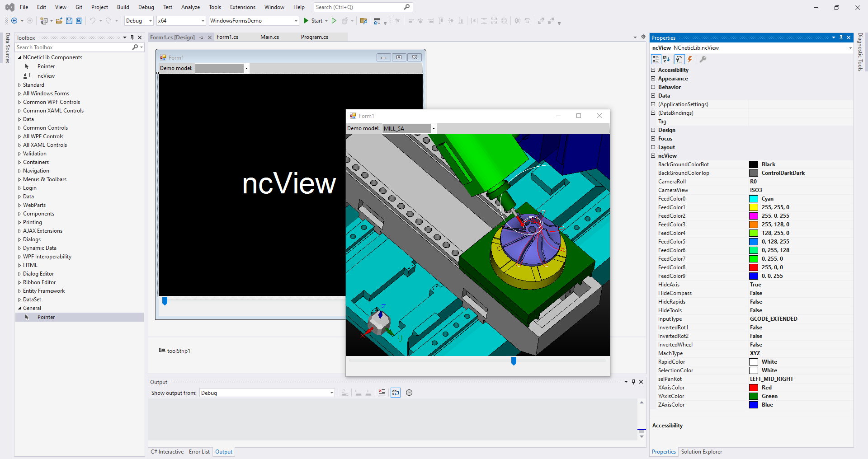Click the Open File folder icon
The width and height of the screenshot is (868, 459).
[59, 21]
